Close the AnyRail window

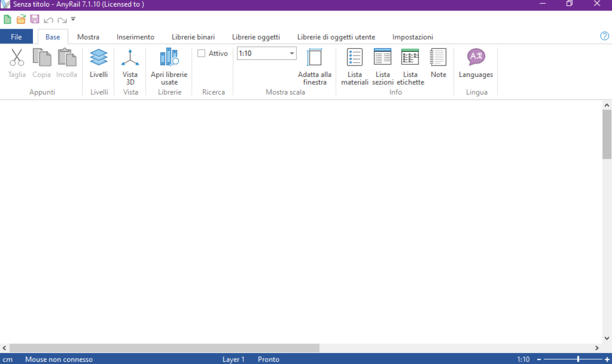pos(597,4)
